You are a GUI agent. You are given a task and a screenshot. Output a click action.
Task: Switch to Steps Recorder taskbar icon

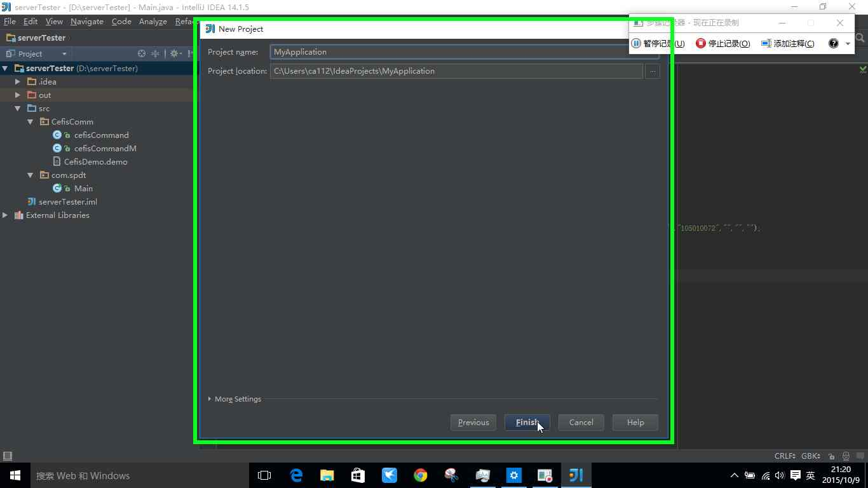tap(545, 475)
